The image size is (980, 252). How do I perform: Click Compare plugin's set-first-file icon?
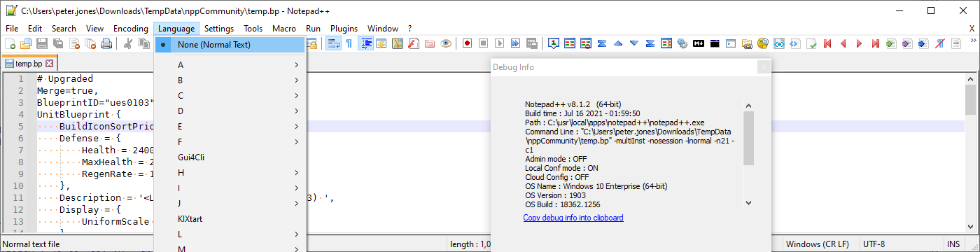coord(554,43)
